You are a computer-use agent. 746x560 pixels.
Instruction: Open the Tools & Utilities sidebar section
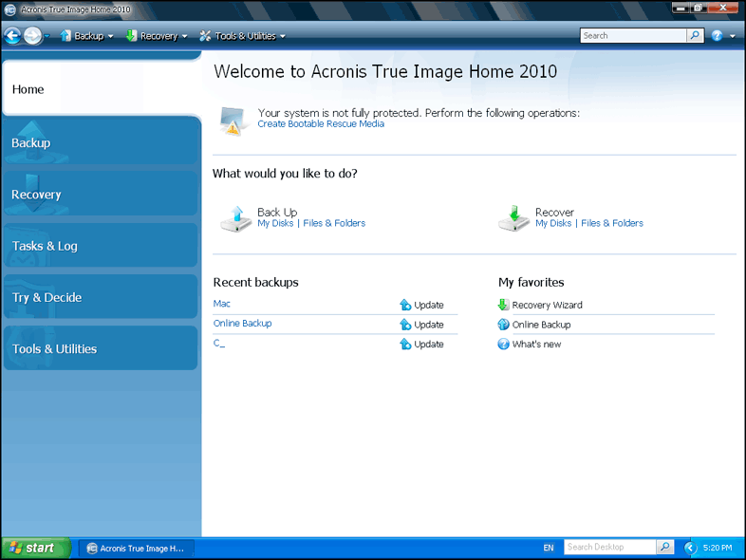101,348
